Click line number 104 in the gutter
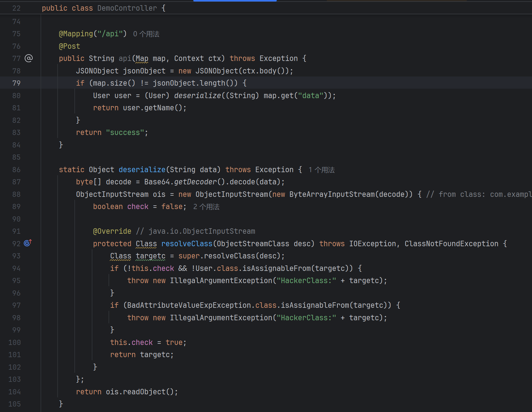This screenshot has height=412, width=532. tap(15, 392)
